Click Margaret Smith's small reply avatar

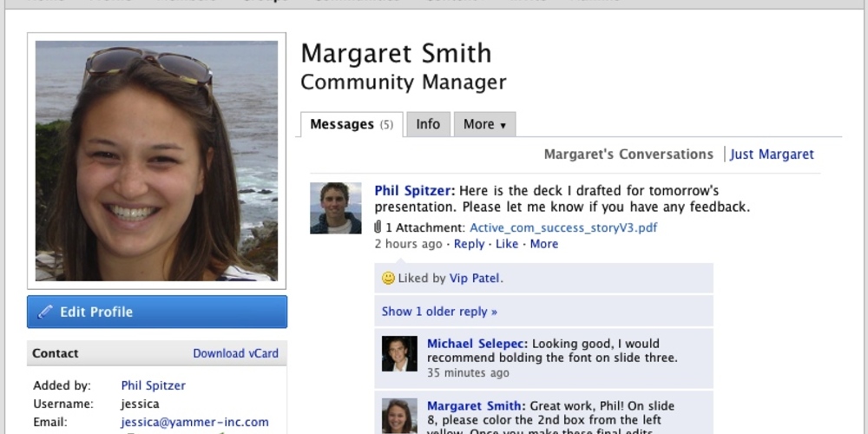point(399,416)
